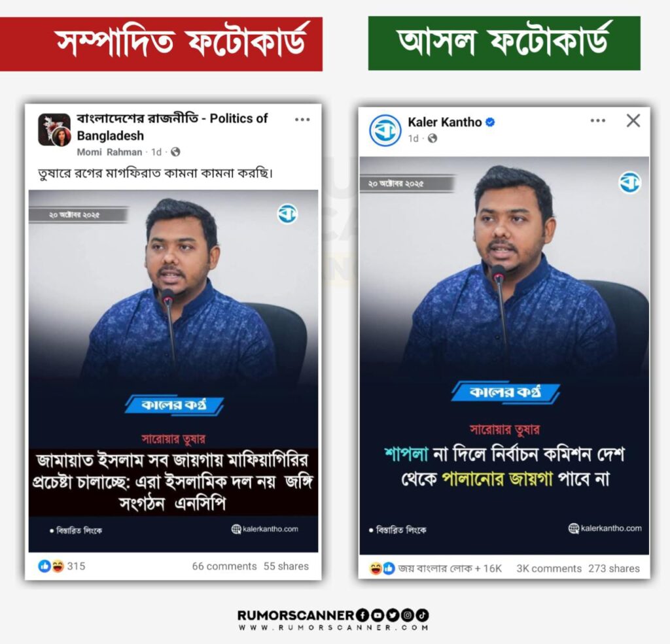Click the haha reaction icon on right post
Screen dimensions: 670x644
376,568
